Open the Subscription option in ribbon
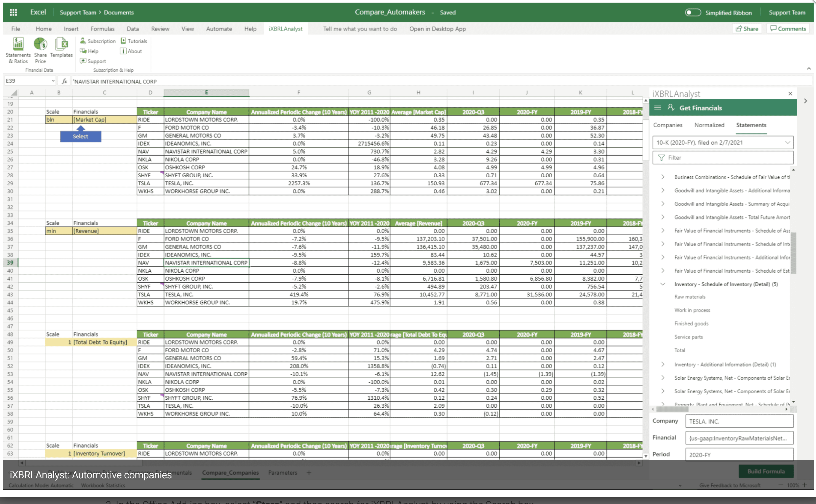 [x=98, y=41]
